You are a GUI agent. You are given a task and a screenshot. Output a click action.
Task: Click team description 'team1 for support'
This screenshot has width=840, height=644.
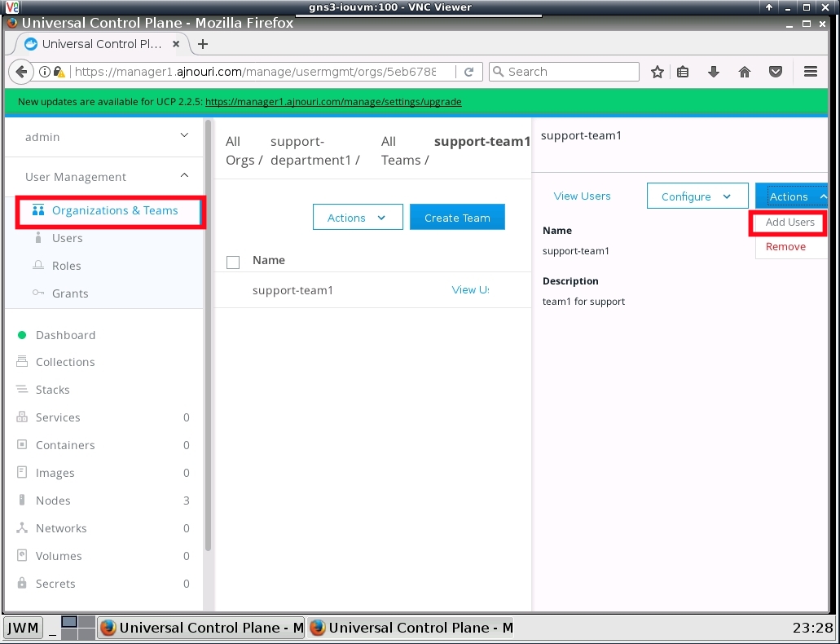point(583,302)
